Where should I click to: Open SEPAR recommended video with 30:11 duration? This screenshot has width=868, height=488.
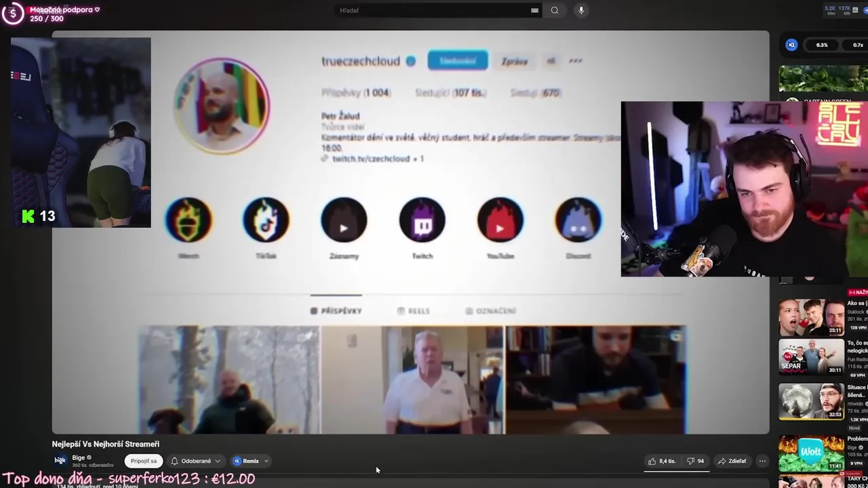(811, 357)
